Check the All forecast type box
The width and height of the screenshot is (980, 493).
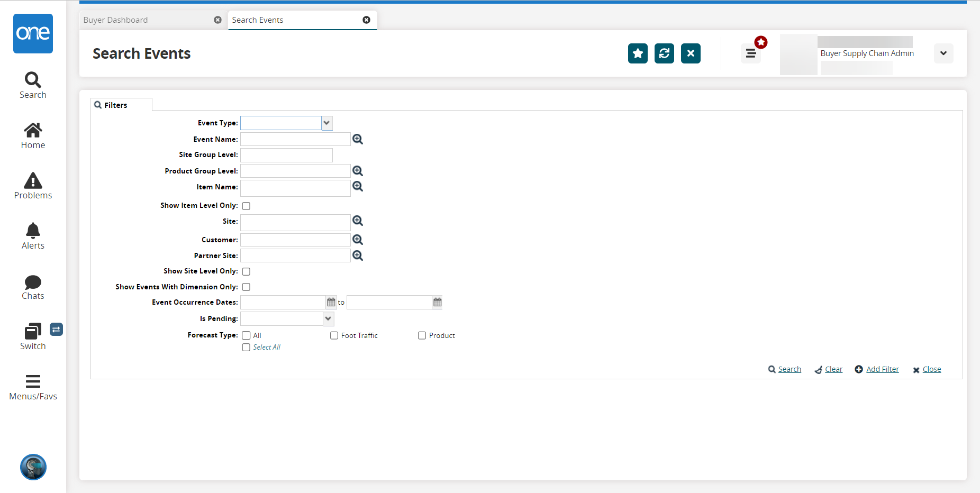click(246, 335)
